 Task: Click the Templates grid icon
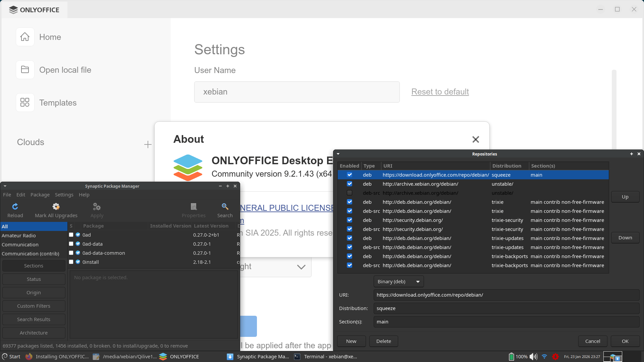coord(25,103)
